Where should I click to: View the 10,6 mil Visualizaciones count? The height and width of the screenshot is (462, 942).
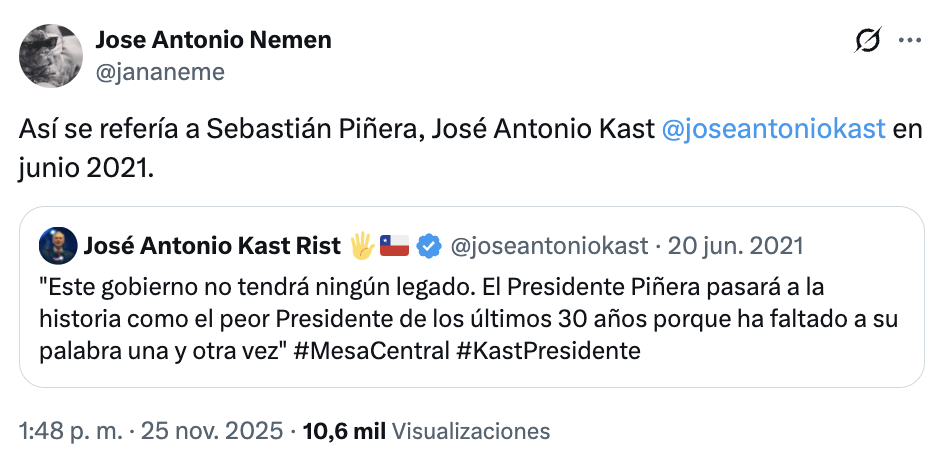(x=426, y=431)
